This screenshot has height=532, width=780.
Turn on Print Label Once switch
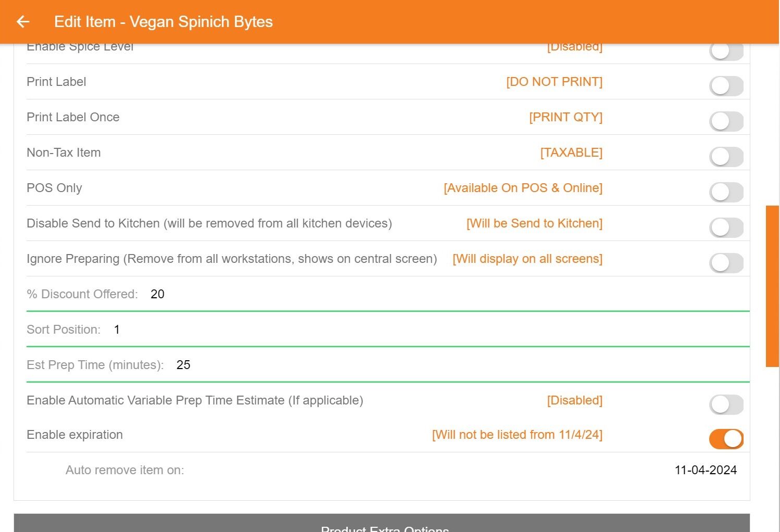(x=726, y=121)
